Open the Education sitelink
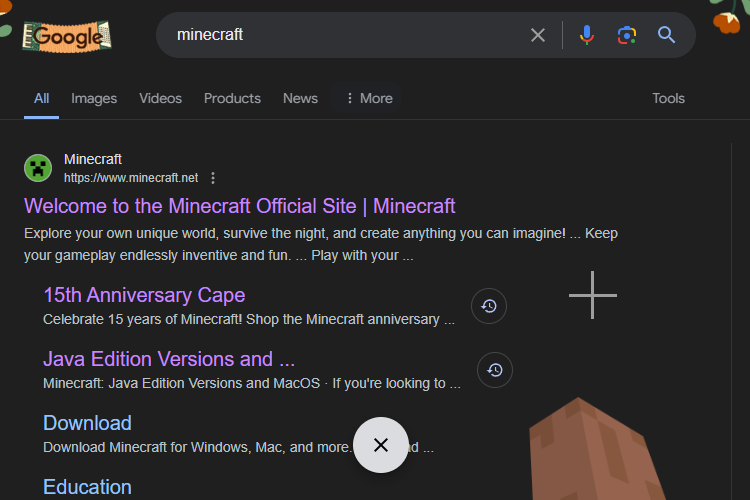 click(x=88, y=487)
